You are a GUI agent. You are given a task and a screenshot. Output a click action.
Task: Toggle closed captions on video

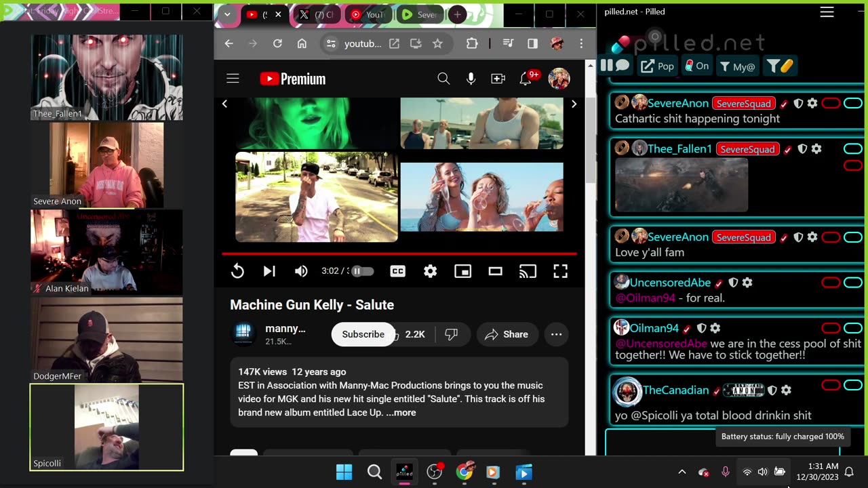397,271
